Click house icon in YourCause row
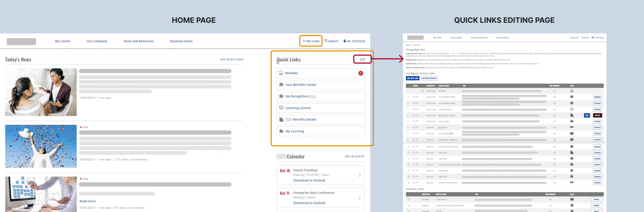The image size is (644, 212). [572, 158]
